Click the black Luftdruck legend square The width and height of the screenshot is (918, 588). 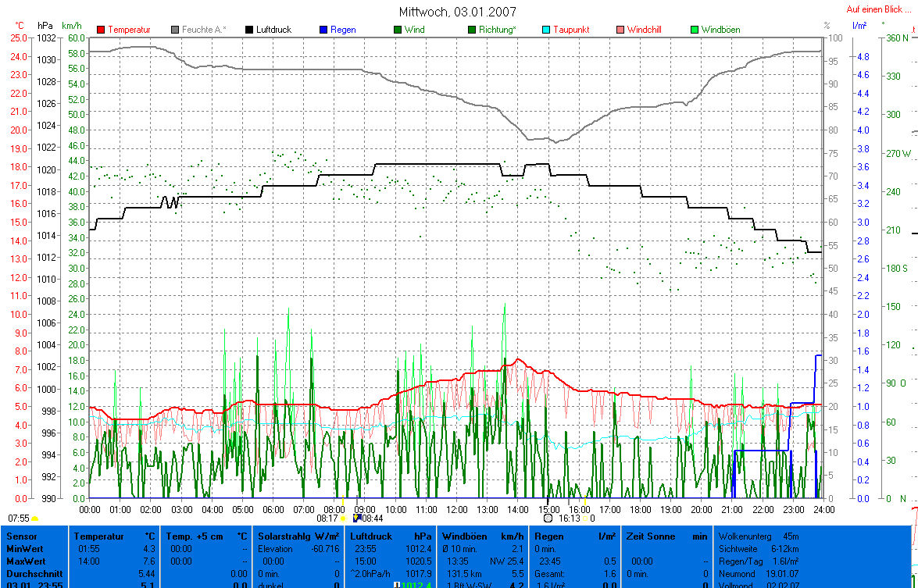pos(249,30)
